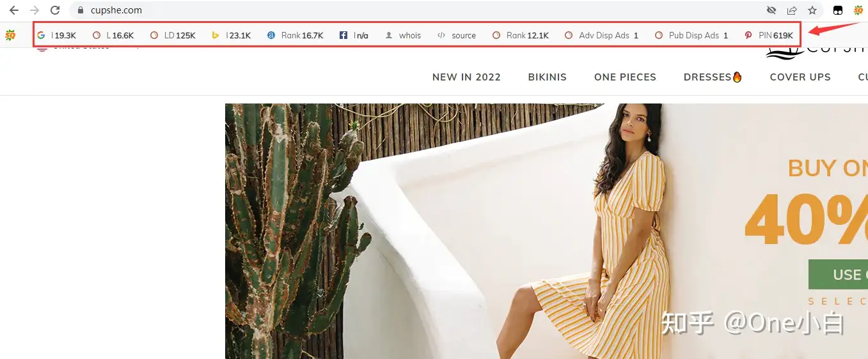This screenshot has width=868, height=359.
Task: View site info via the padlock icon
Action: (x=80, y=10)
